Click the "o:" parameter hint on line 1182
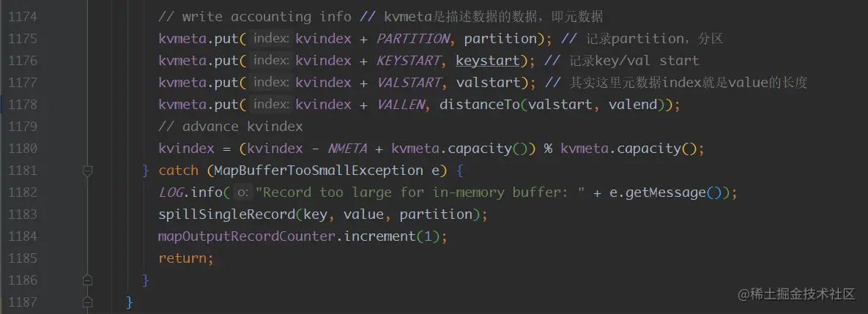 click(242, 192)
